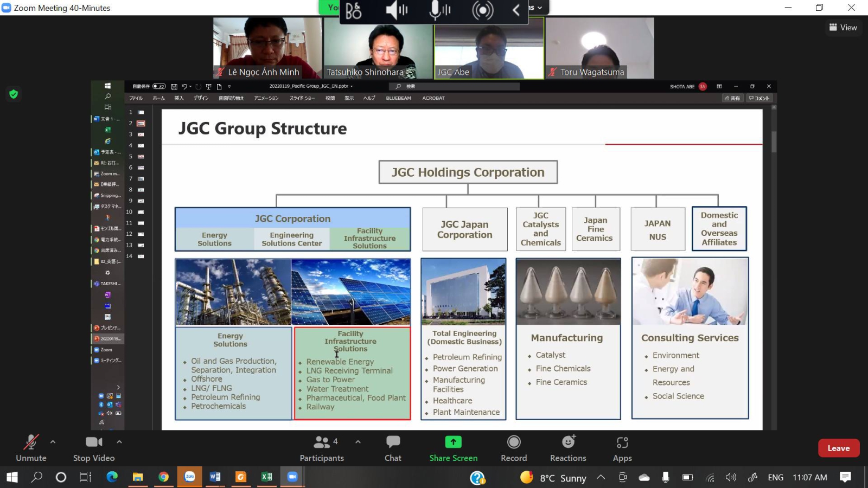Expand participants options arrow

[358, 442]
